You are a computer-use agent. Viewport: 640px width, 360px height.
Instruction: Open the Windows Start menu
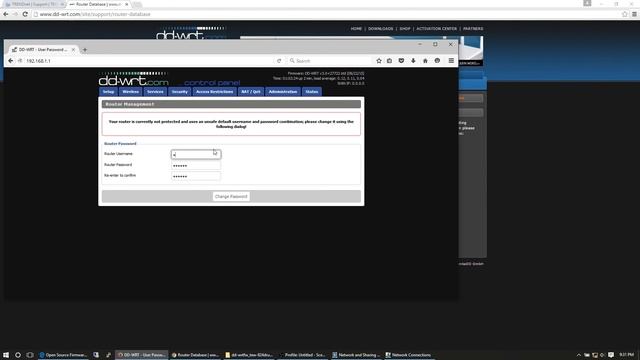tap(6, 355)
